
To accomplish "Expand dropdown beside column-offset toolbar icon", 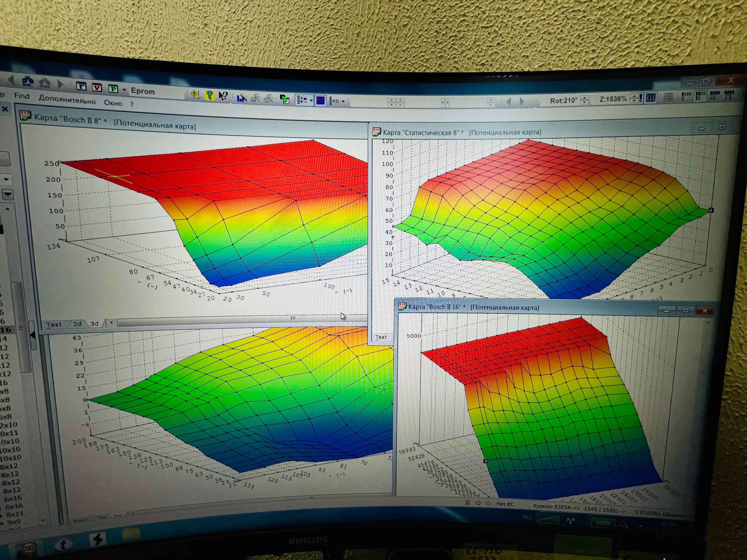I will [311, 100].
